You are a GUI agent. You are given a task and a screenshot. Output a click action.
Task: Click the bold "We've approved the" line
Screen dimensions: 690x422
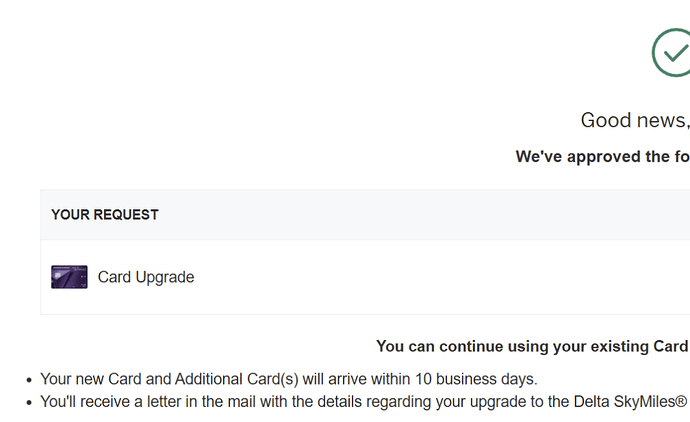click(600, 156)
